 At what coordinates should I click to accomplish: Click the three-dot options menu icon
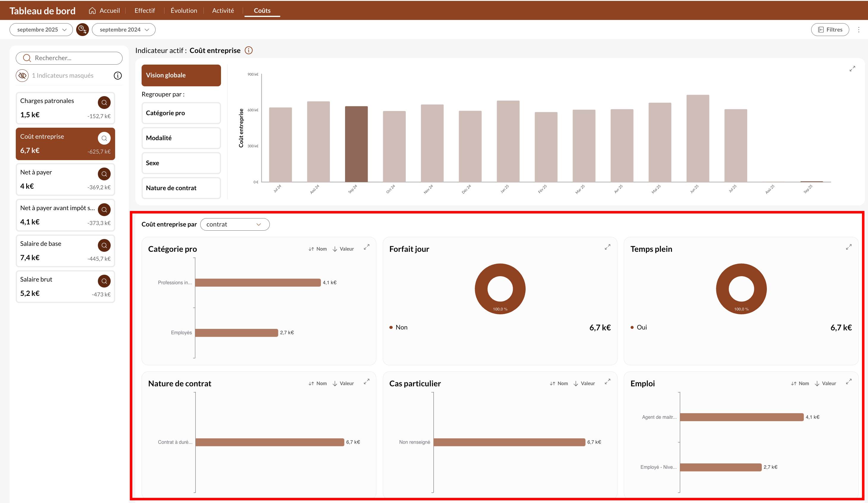[x=859, y=30]
